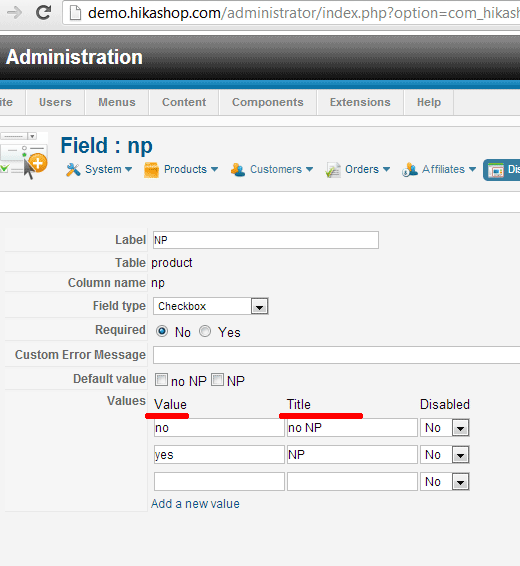Click the Affiliates icon
Viewport: 520px width, 566px height.
tap(410, 169)
